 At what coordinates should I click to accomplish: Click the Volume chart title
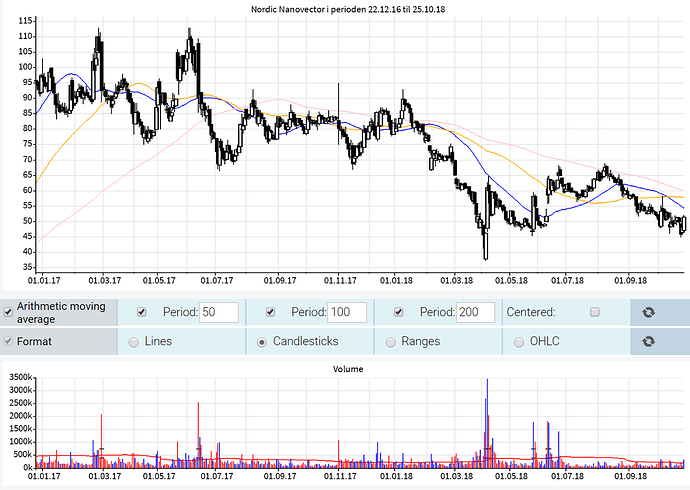tap(348, 369)
